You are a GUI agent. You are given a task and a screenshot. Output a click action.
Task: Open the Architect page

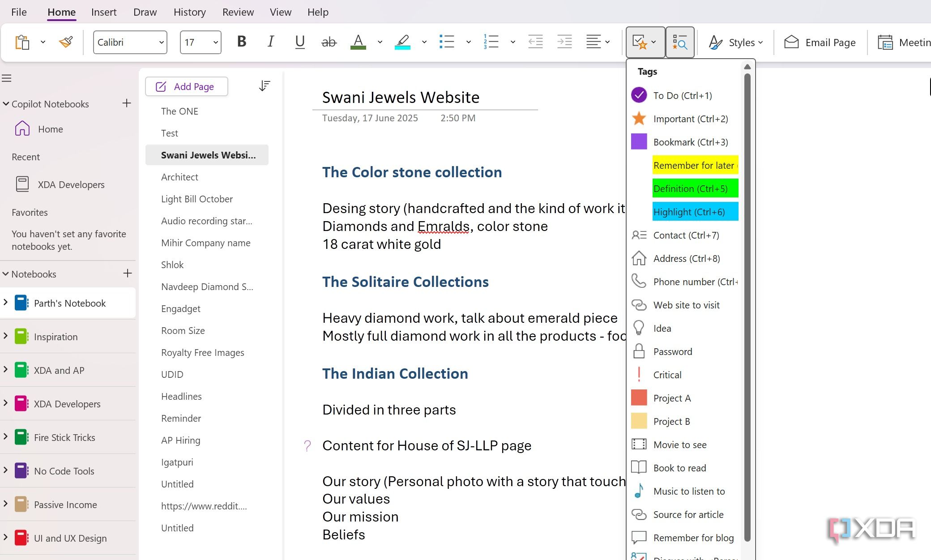click(x=179, y=177)
